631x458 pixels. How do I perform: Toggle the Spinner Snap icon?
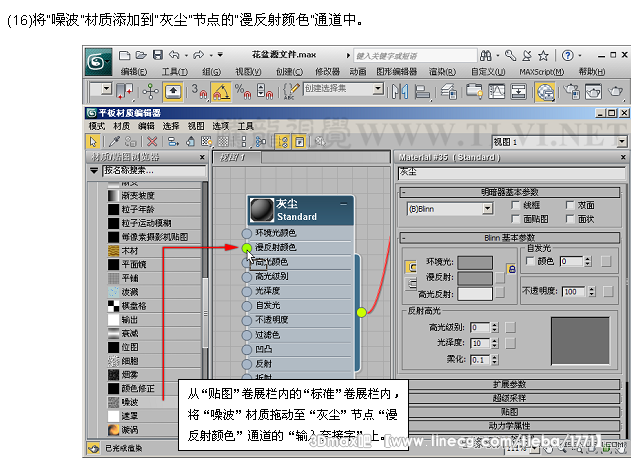point(265,91)
